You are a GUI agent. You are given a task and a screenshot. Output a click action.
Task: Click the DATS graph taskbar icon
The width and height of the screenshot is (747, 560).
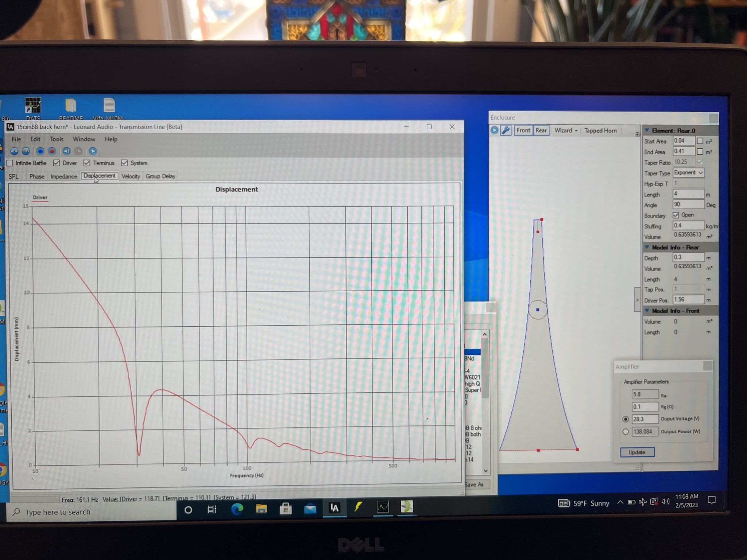pos(383,506)
